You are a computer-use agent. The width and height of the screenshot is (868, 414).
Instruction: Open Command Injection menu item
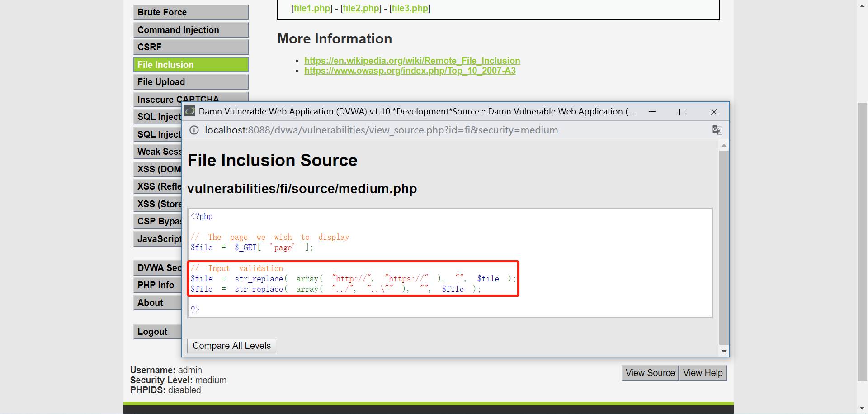pos(191,30)
